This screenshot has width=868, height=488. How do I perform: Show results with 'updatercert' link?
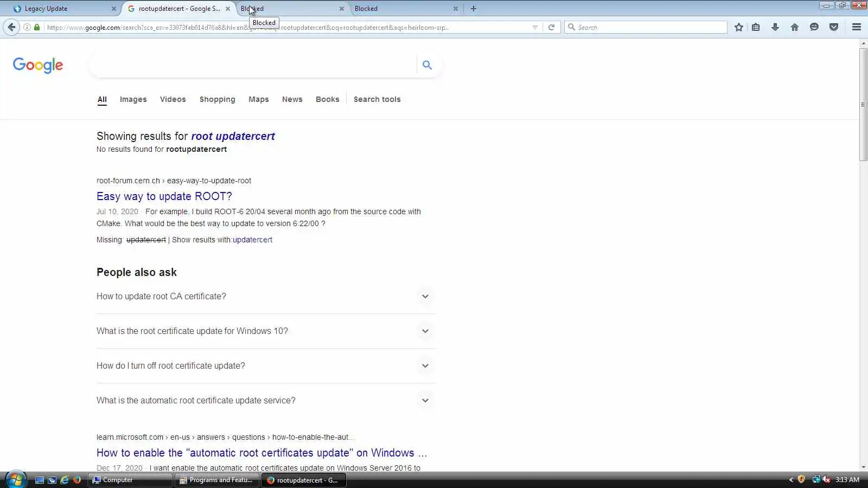click(x=253, y=240)
